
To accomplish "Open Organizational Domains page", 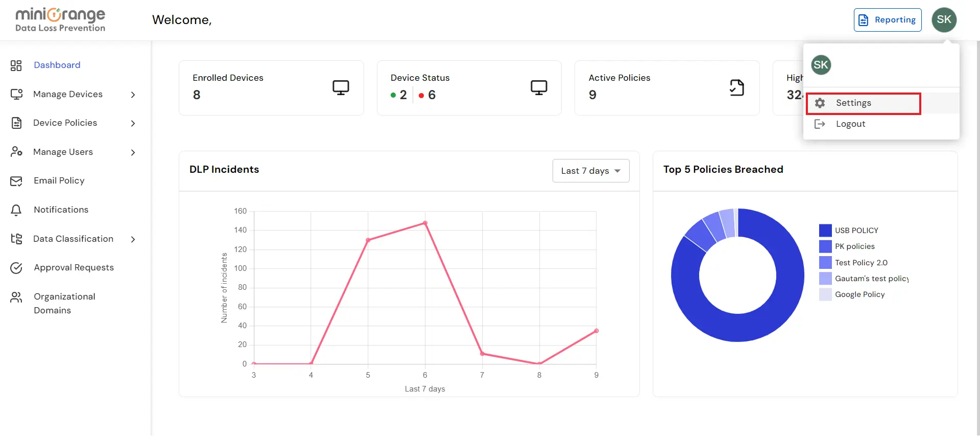I will coord(64,303).
